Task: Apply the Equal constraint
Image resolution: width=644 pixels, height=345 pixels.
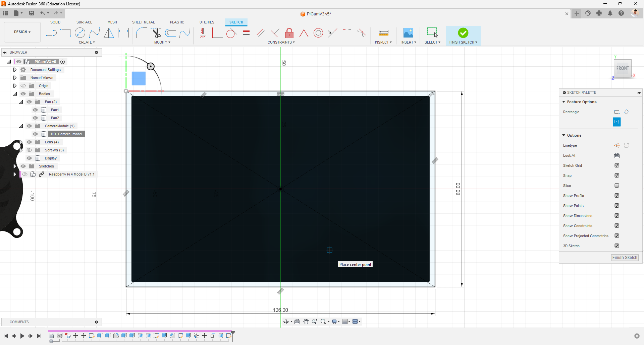Action: tap(246, 33)
